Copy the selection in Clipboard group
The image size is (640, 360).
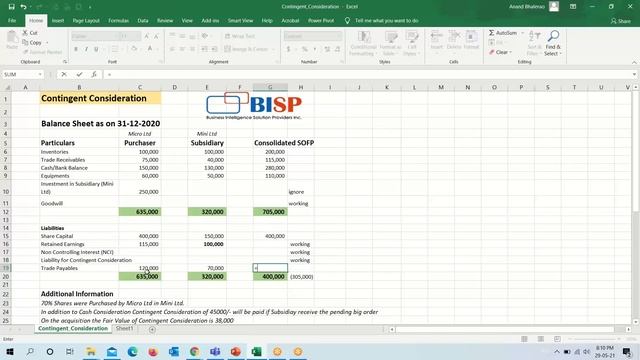tap(33, 42)
